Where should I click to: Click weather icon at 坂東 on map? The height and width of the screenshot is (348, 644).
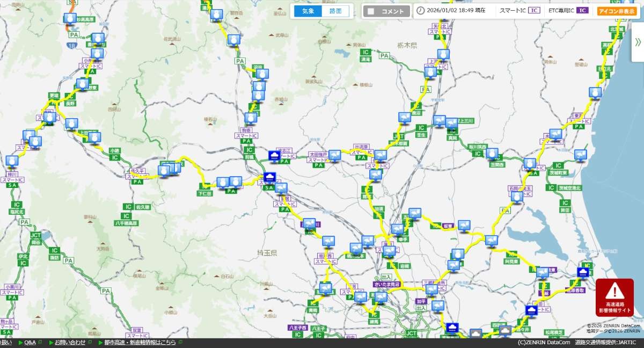pos(464,226)
